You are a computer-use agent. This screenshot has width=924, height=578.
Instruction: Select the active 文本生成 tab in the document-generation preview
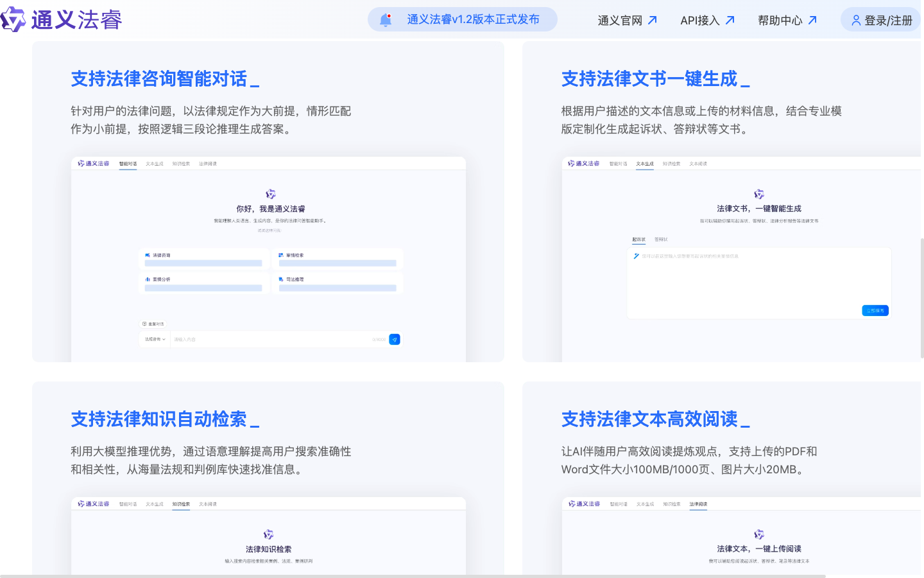pos(645,164)
